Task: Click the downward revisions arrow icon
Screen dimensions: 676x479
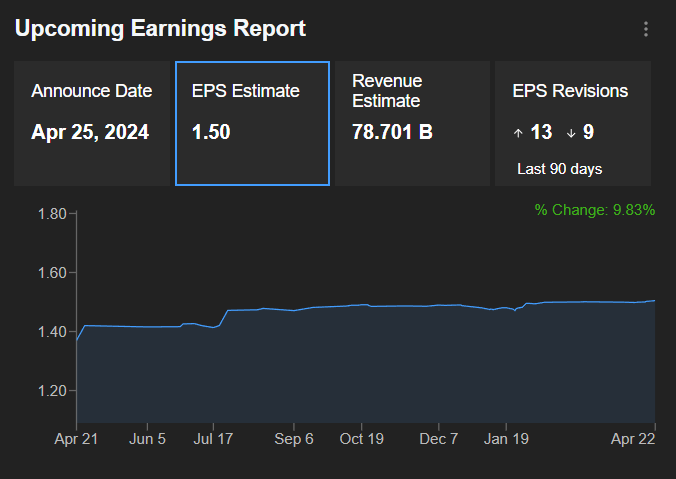Action: pyautogui.click(x=570, y=132)
